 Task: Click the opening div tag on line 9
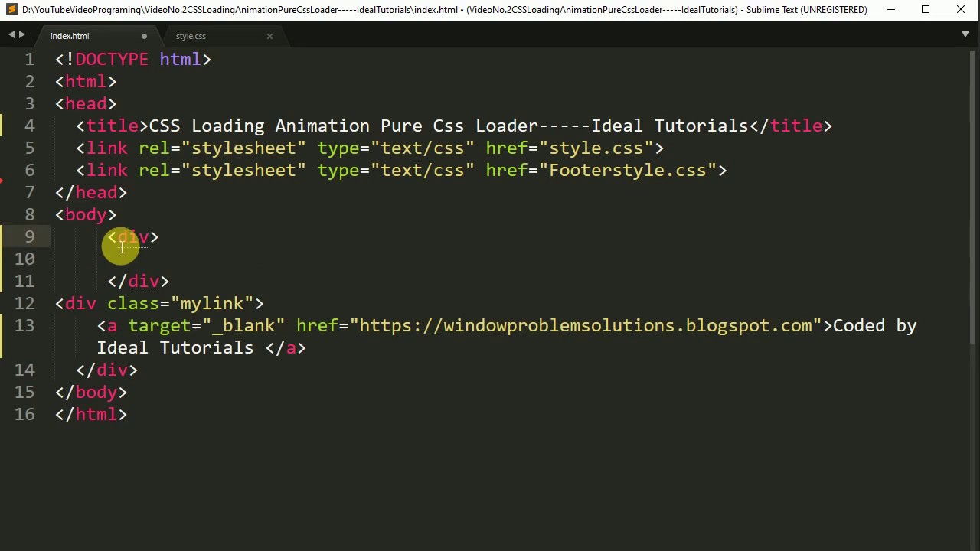coord(133,236)
